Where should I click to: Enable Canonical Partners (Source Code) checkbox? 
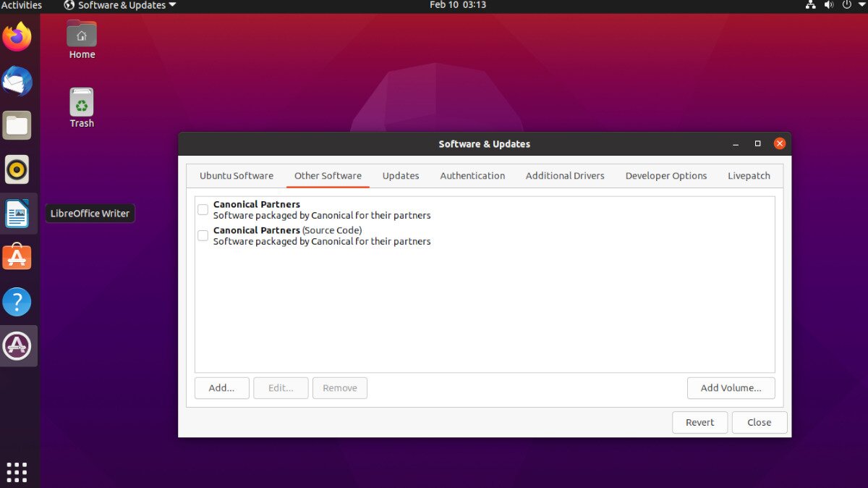point(203,235)
